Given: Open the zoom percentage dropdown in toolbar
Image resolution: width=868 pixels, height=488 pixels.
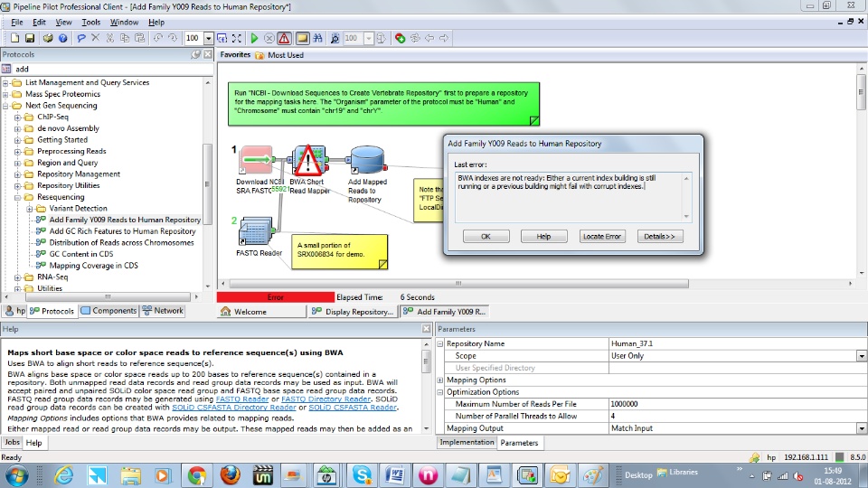Looking at the screenshot, I should click(209, 38).
